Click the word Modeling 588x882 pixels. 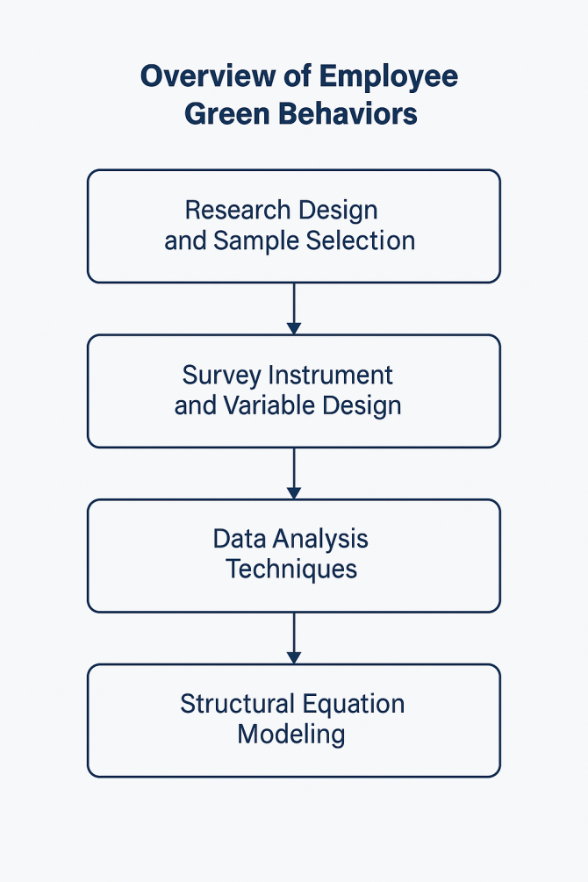tap(291, 735)
